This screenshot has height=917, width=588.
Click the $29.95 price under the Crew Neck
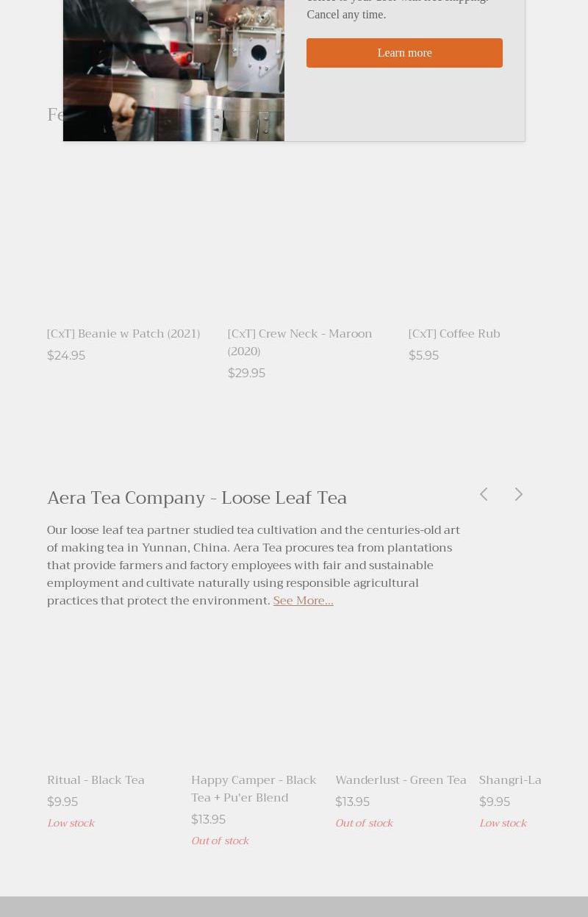246,374
